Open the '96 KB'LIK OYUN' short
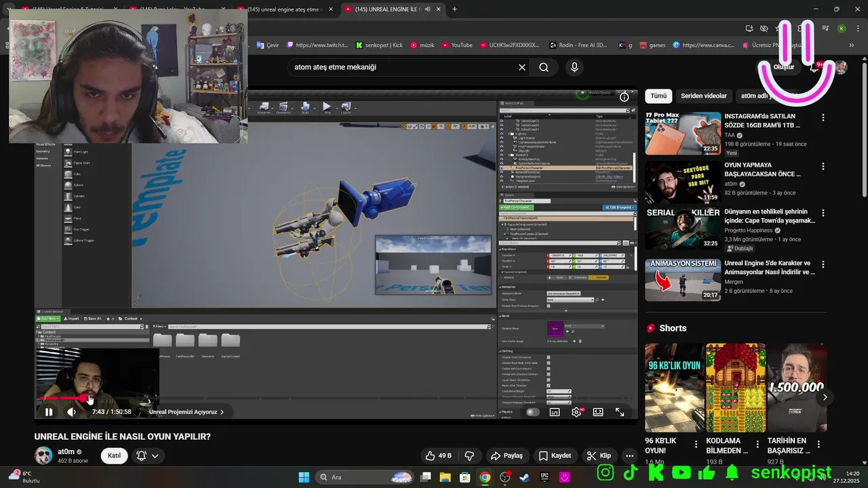Image resolution: width=868 pixels, height=488 pixels. click(x=674, y=388)
